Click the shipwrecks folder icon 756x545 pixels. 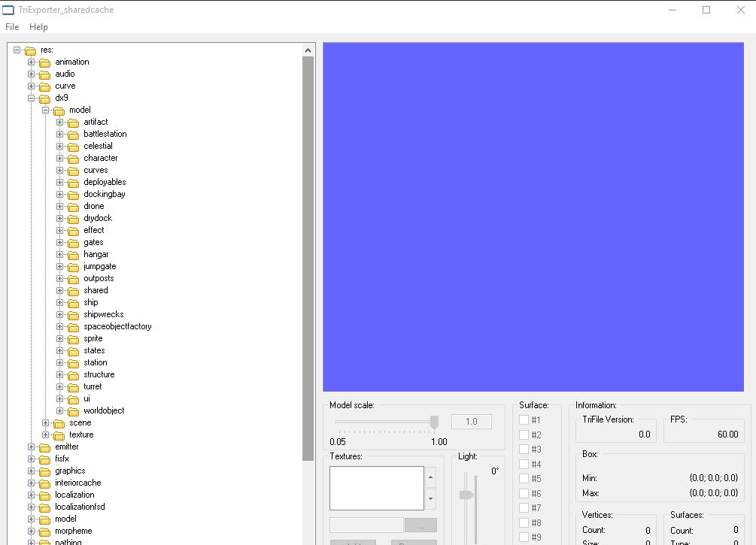point(73,315)
